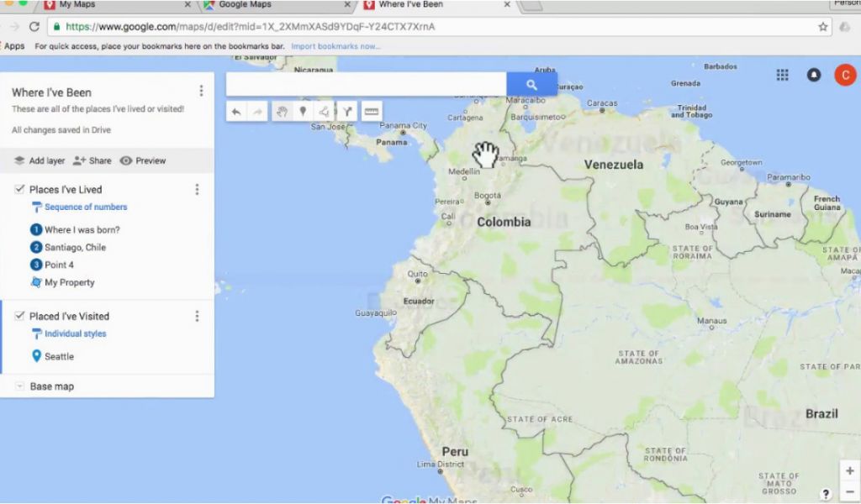The height and width of the screenshot is (504, 861).
Task: Click the map description text
Action: [98, 109]
